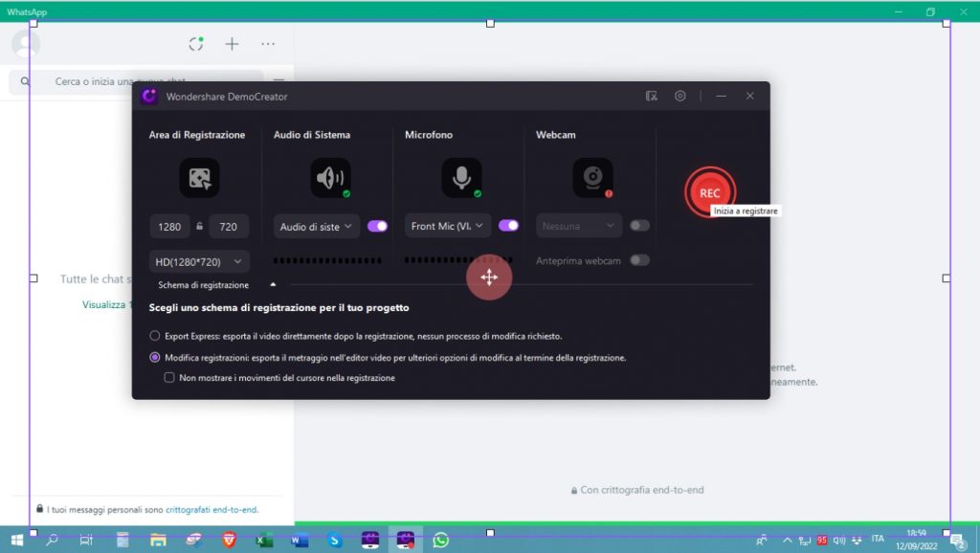Open WhatsApp from the taskbar
This screenshot has height=553, width=980.
[440, 540]
